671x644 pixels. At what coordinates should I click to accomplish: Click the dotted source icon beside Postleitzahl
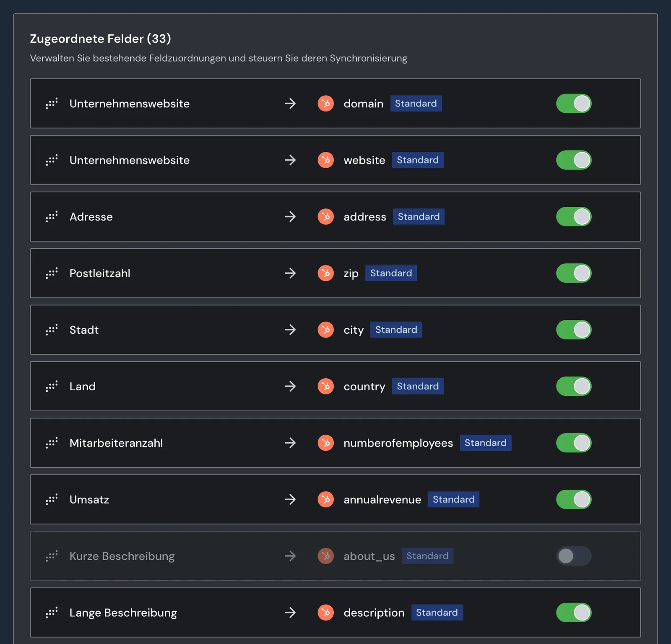[x=52, y=273]
